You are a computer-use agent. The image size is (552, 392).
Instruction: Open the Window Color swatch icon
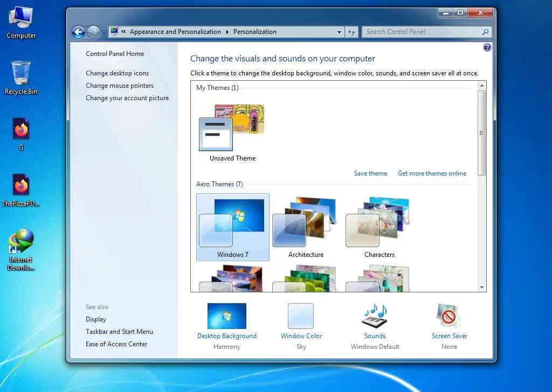pyautogui.click(x=301, y=316)
